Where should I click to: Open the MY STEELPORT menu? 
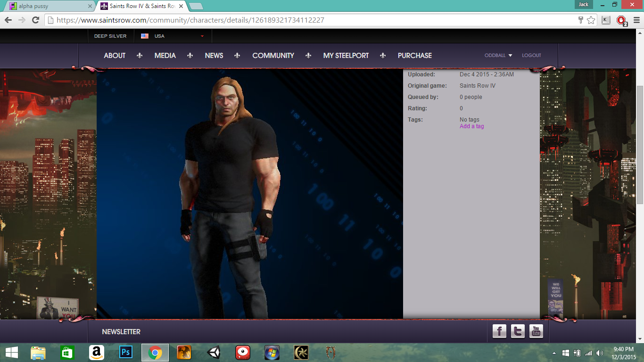(x=346, y=56)
